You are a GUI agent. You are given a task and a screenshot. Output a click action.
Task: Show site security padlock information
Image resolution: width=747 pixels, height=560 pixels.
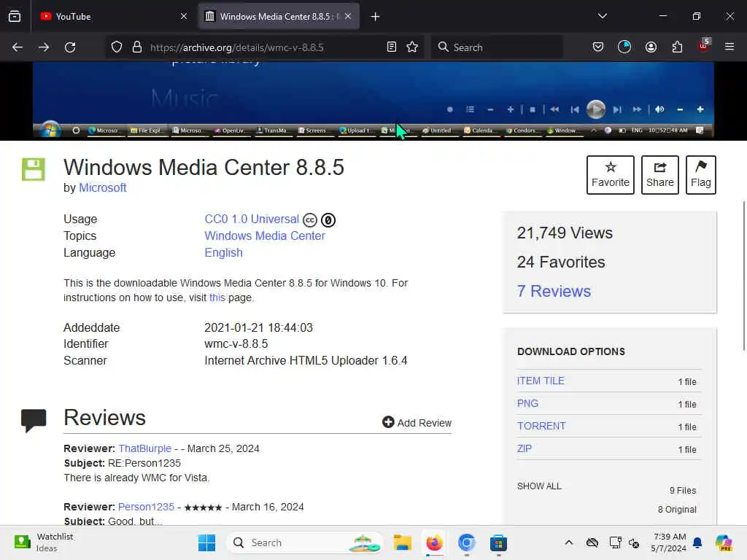tap(137, 47)
